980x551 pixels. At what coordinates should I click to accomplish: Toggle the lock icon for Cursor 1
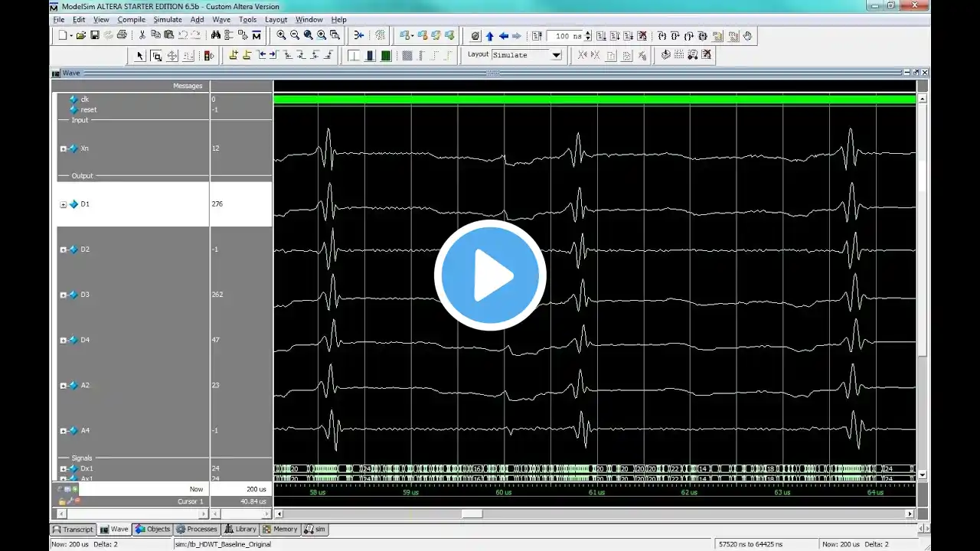63,502
